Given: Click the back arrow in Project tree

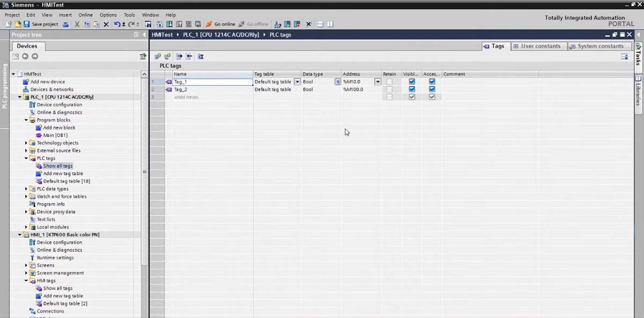Looking at the screenshot, I should 25,56.
